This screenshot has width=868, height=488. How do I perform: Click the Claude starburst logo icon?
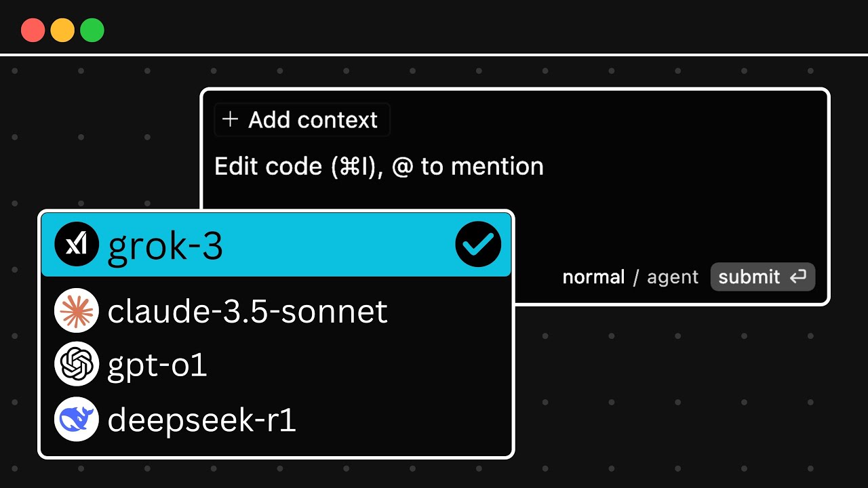pos(77,310)
